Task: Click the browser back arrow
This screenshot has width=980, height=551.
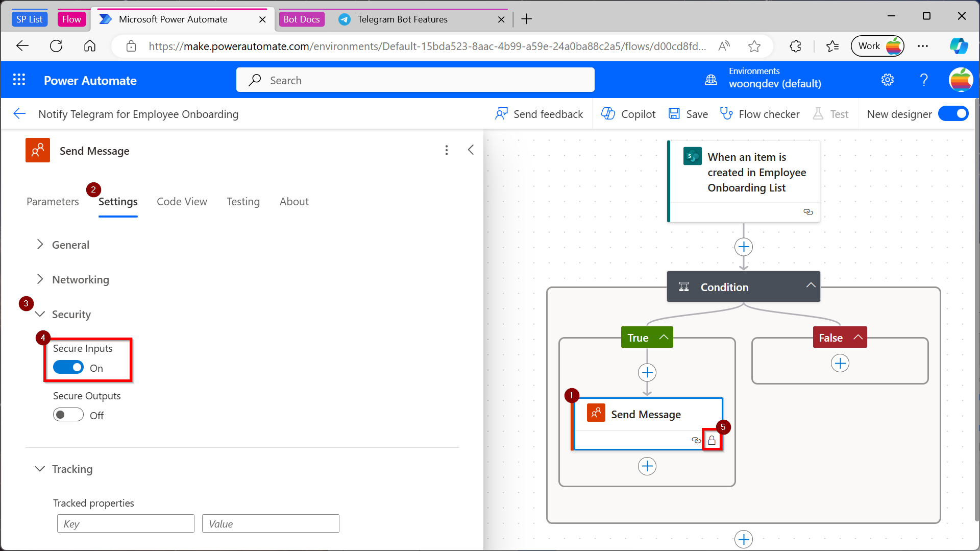Action: pos(22,46)
